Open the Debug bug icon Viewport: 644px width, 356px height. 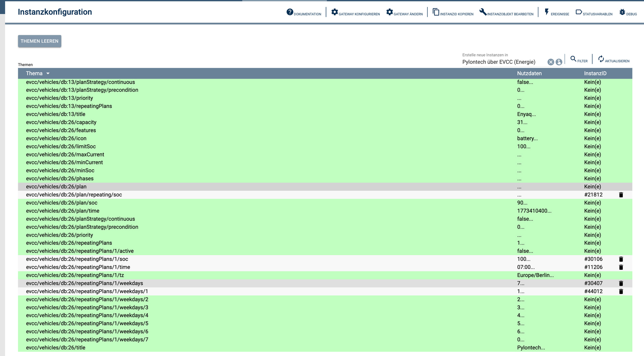click(x=622, y=12)
